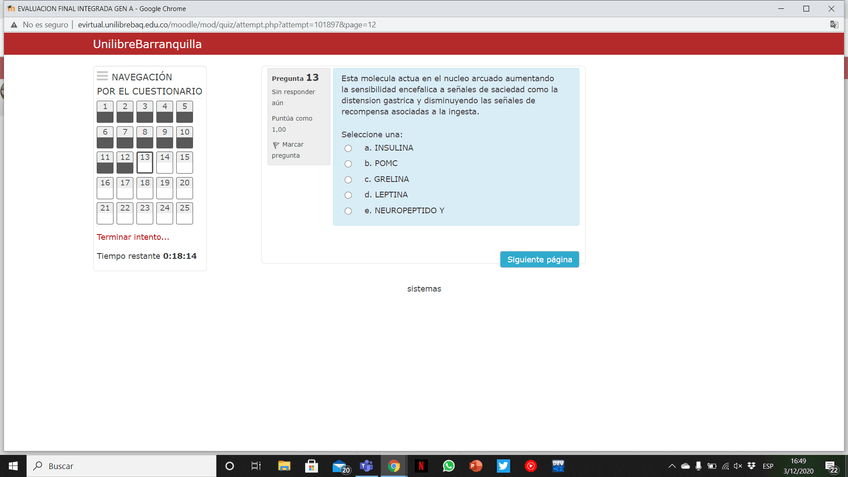This screenshot has width=848, height=477.
Task: Click Terminar intento link
Action: [133, 237]
